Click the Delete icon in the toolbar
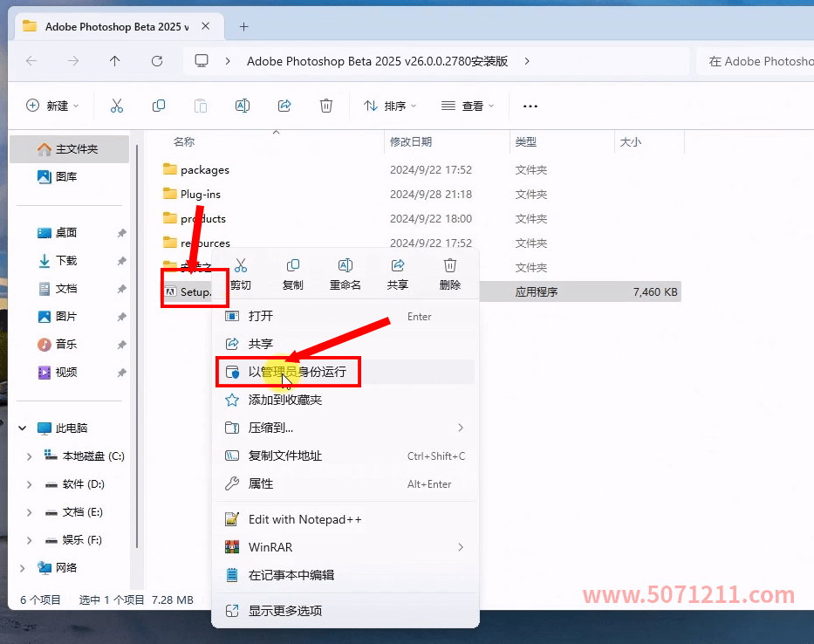Screen dimensions: 814x644 [x=325, y=105]
